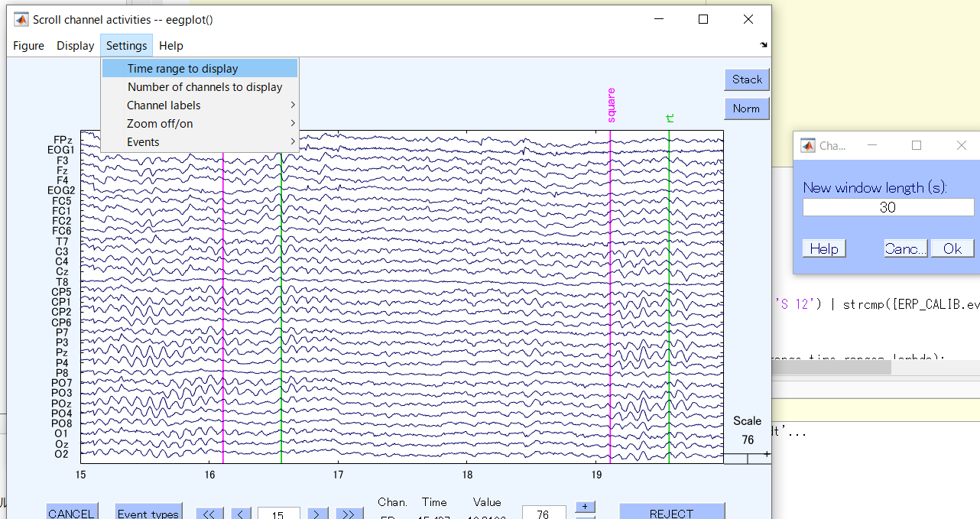The width and height of the screenshot is (980, 519).
Task: Open the Display menu
Action: click(75, 45)
